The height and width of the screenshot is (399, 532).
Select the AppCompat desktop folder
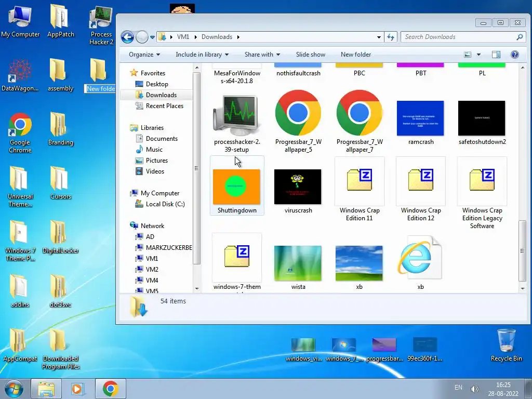20,345
